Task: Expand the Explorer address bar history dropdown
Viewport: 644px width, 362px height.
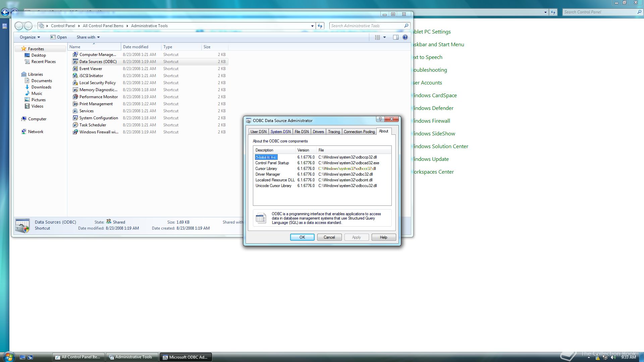Action: pyautogui.click(x=312, y=26)
